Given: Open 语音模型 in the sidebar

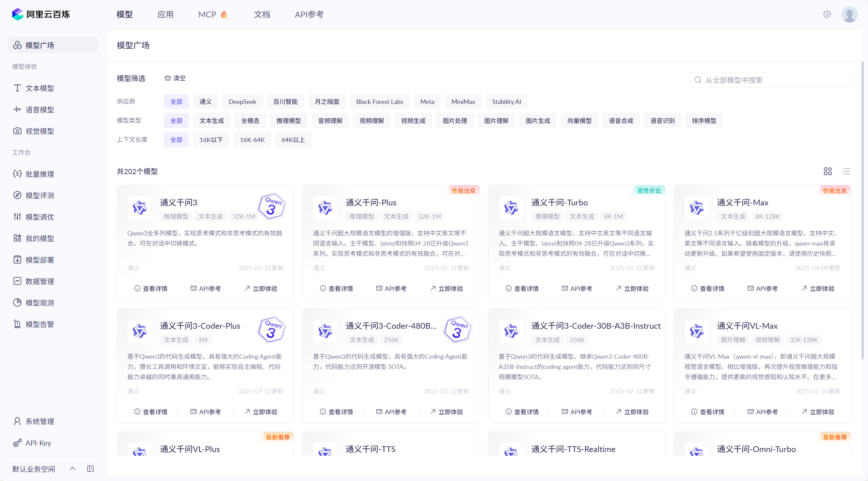Looking at the screenshot, I should coord(53,110).
